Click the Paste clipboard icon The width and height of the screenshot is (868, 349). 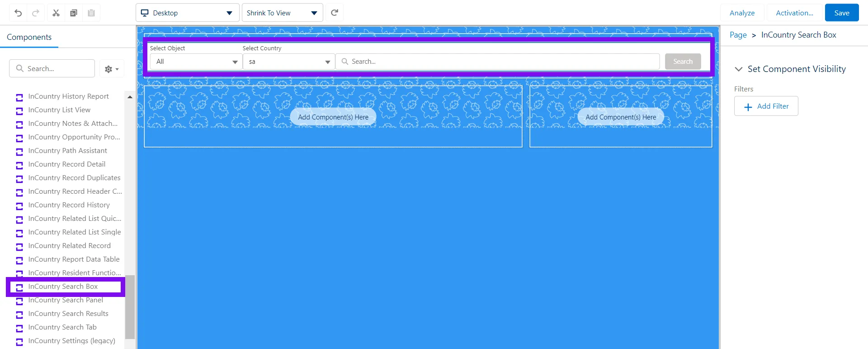[91, 13]
